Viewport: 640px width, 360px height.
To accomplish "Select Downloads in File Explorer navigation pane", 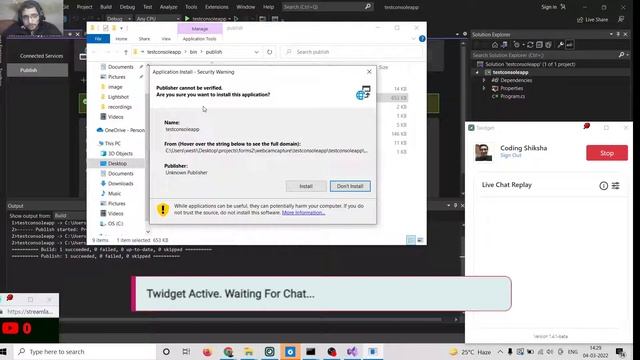I will (120, 184).
